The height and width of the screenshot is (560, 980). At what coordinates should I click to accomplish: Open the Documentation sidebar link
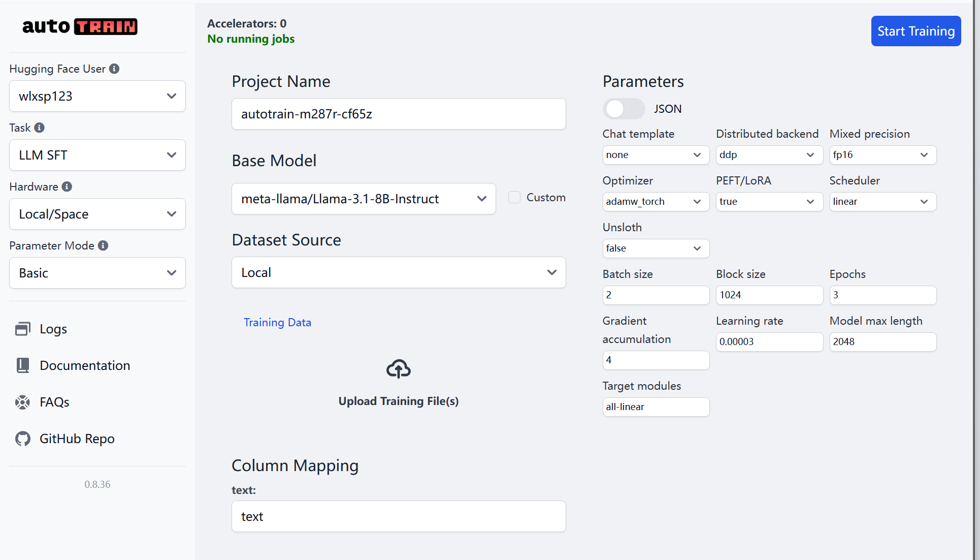[x=85, y=365]
